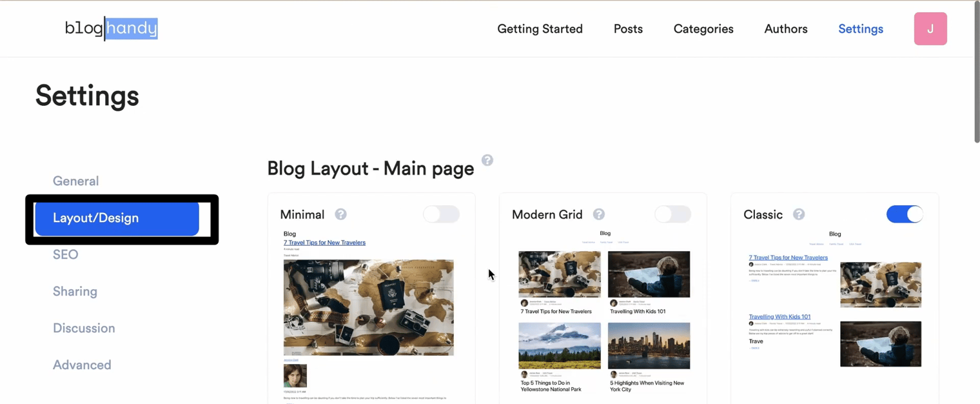Open Posts in top navigation

point(628,29)
